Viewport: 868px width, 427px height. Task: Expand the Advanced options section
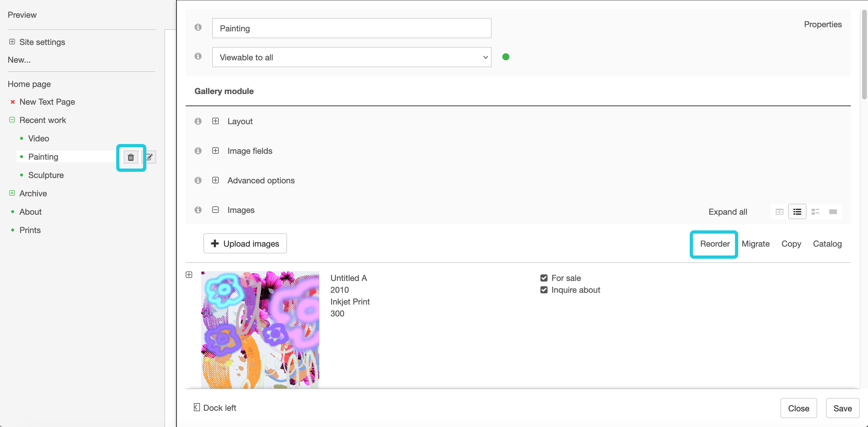(216, 180)
